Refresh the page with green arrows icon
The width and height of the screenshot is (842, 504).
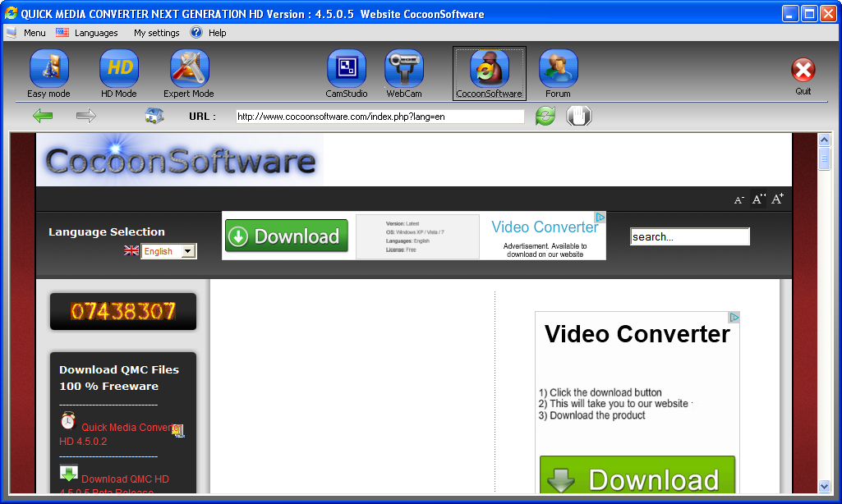click(545, 116)
